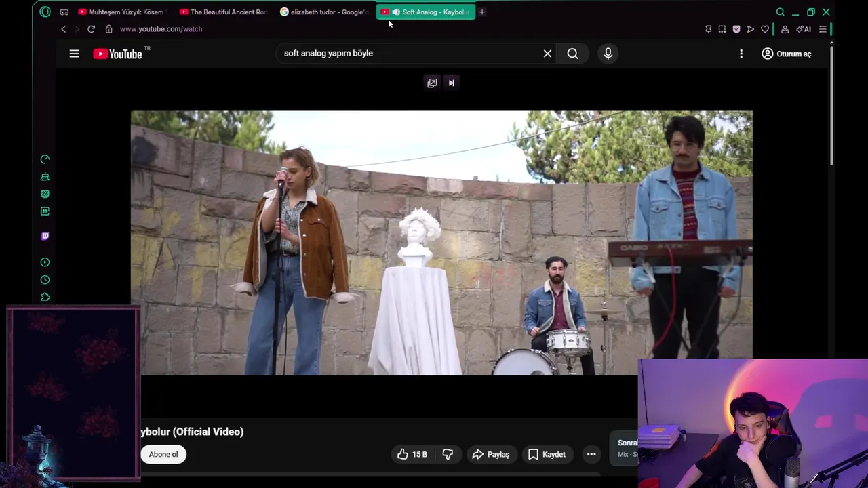Open GX Control speedometer in sidebar
The width and height of the screenshot is (868, 488).
click(45, 159)
